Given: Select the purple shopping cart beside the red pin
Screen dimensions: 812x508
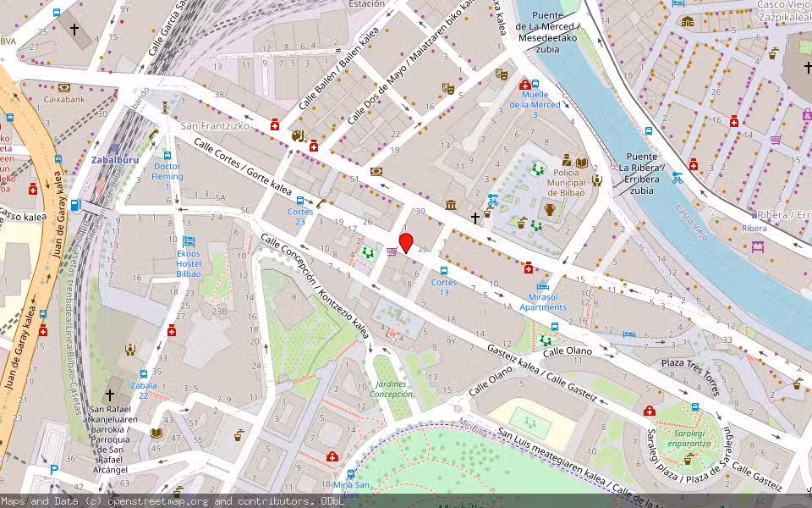Looking at the screenshot, I should click(392, 251).
